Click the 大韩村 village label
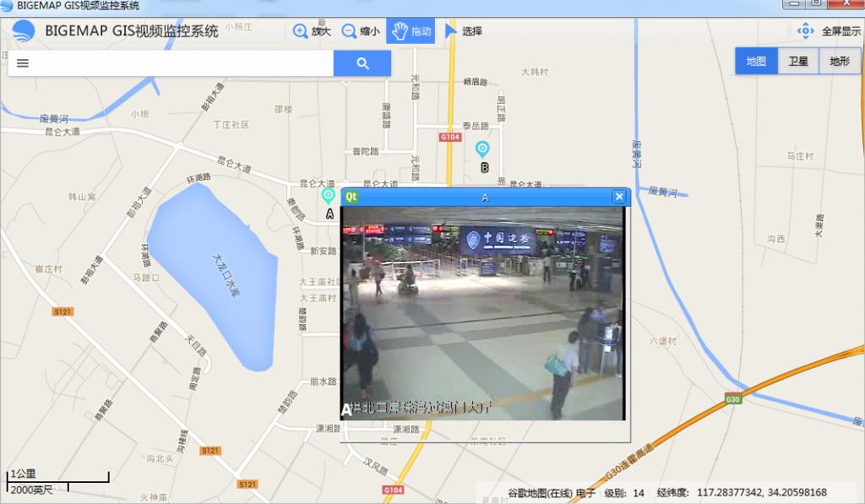This screenshot has height=504, width=865. pyautogui.click(x=535, y=72)
